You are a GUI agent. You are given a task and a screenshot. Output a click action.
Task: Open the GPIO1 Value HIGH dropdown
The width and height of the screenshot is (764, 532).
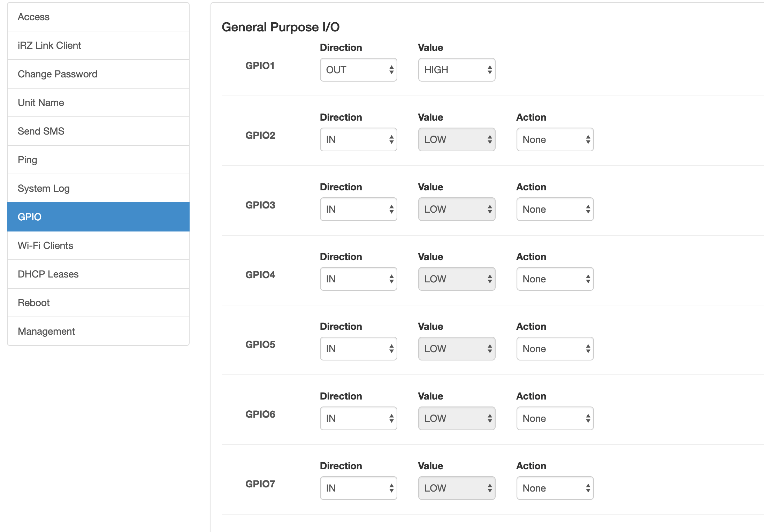[x=457, y=70]
